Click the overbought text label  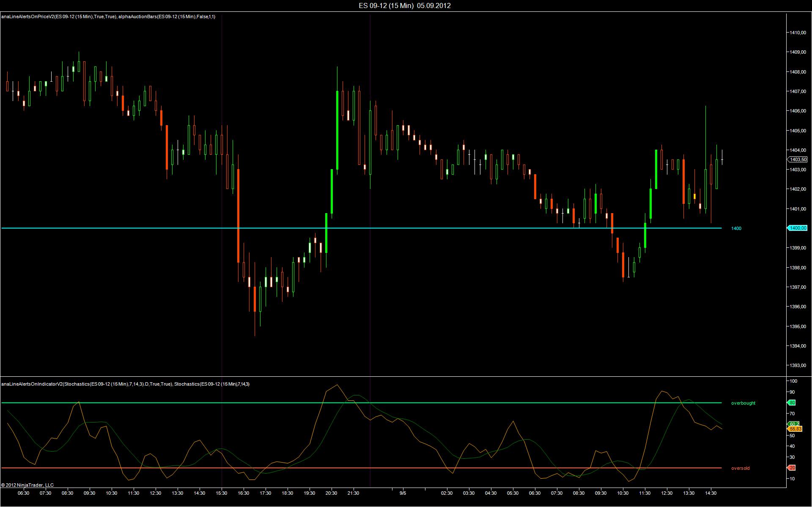743,403
